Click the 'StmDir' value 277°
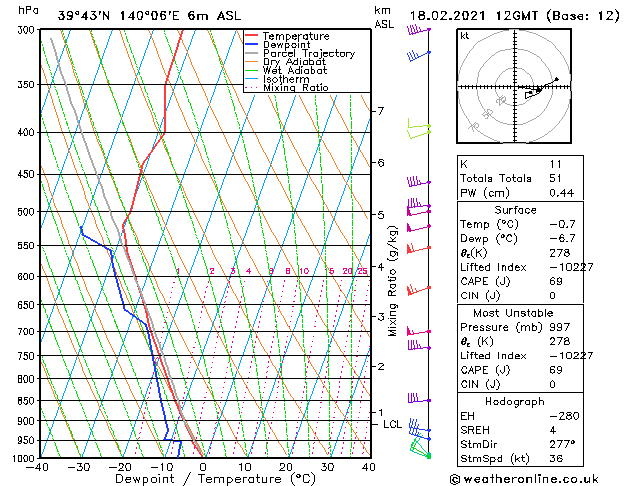This screenshot has height=486, width=629. (x=562, y=444)
